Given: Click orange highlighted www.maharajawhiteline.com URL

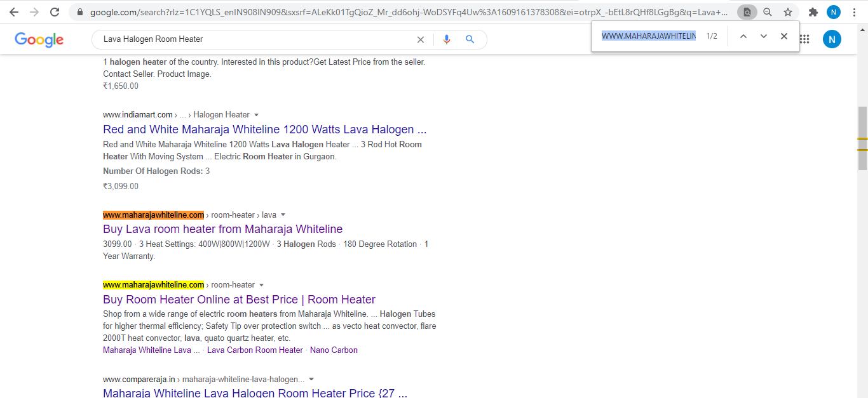Looking at the screenshot, I should click(153, 215).
